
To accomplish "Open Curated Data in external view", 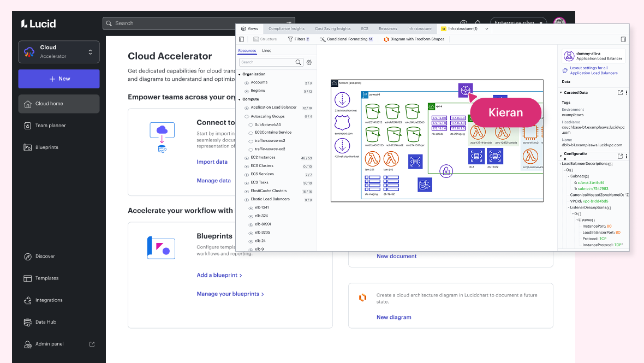I will [620, 93].
